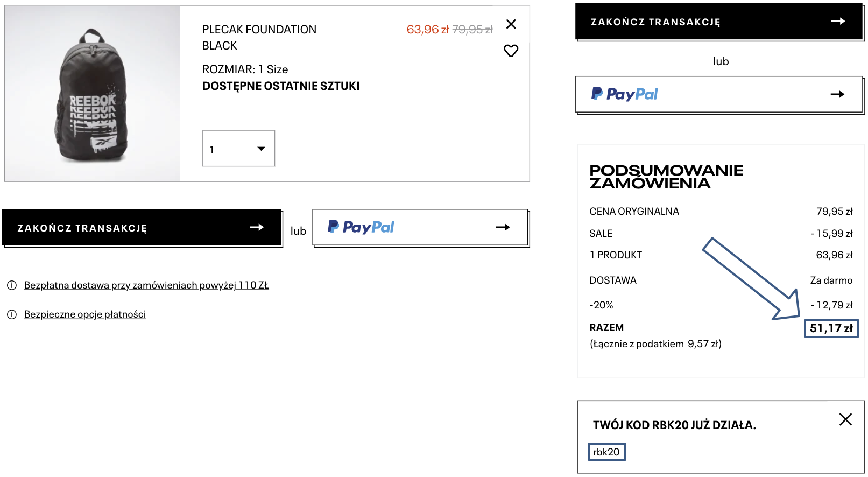Dismiss the RBK20 promo code message
The height and width of the screenshot is (477, 868).
coord(845,419)
